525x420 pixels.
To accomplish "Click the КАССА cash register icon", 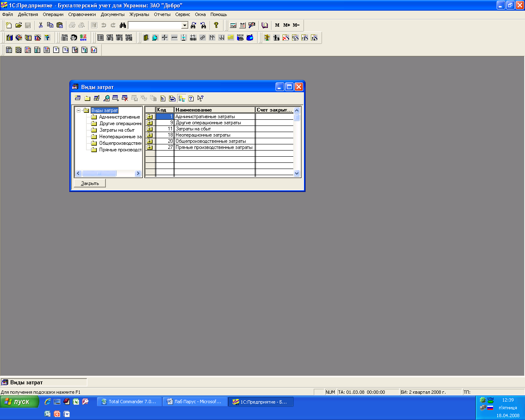I will coord(240,38).
